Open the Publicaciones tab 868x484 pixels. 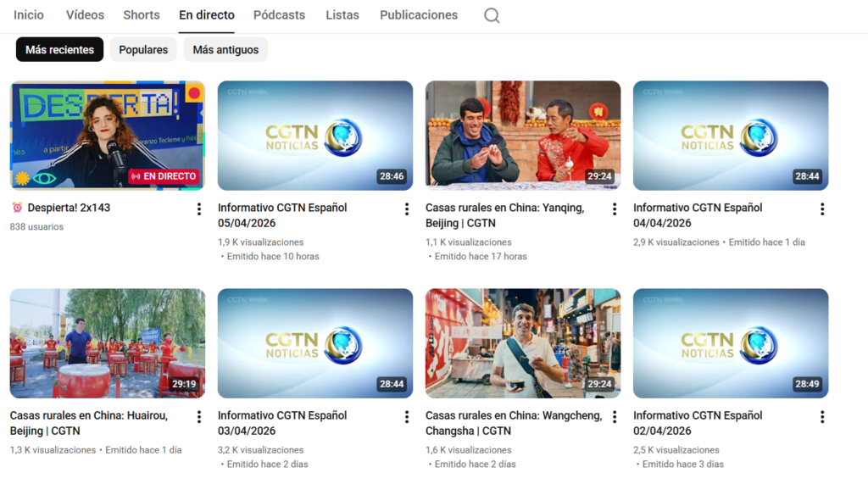tap(419, 15)
